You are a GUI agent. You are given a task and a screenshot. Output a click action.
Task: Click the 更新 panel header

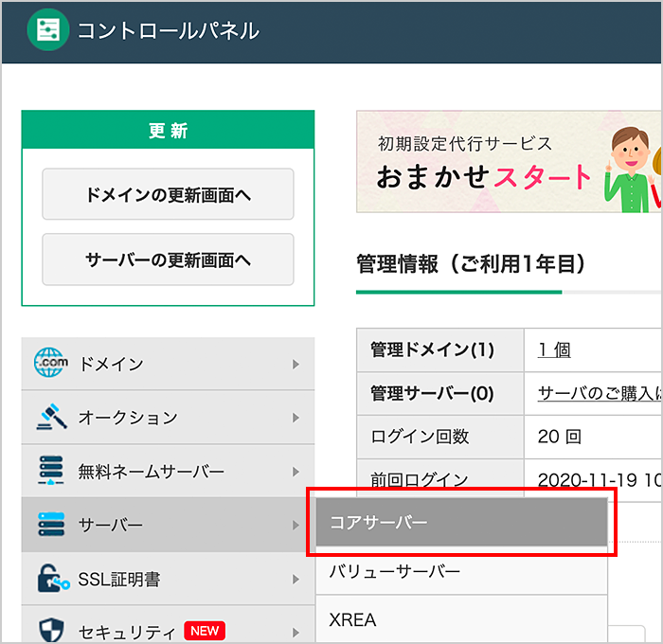(x=168, y=131)
